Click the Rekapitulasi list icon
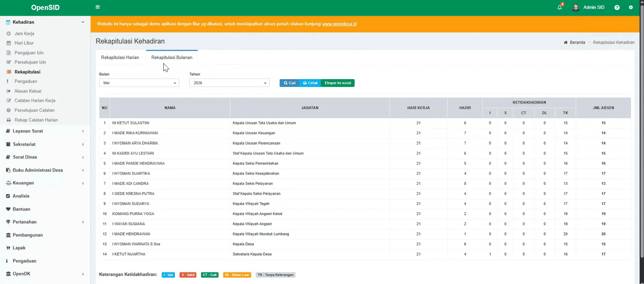The image size is (644, 284). tap(9, 72)
